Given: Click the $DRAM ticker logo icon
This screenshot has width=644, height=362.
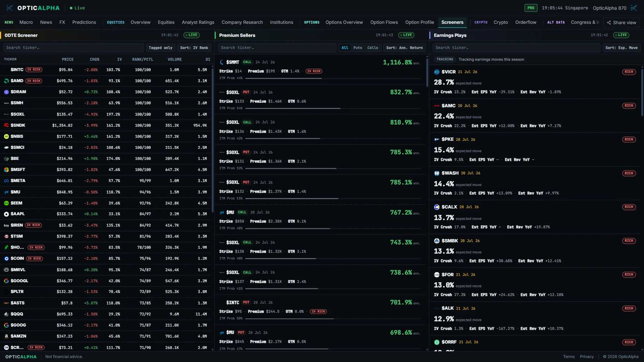Looking at the screenshot, I should [x=6, y=92].
